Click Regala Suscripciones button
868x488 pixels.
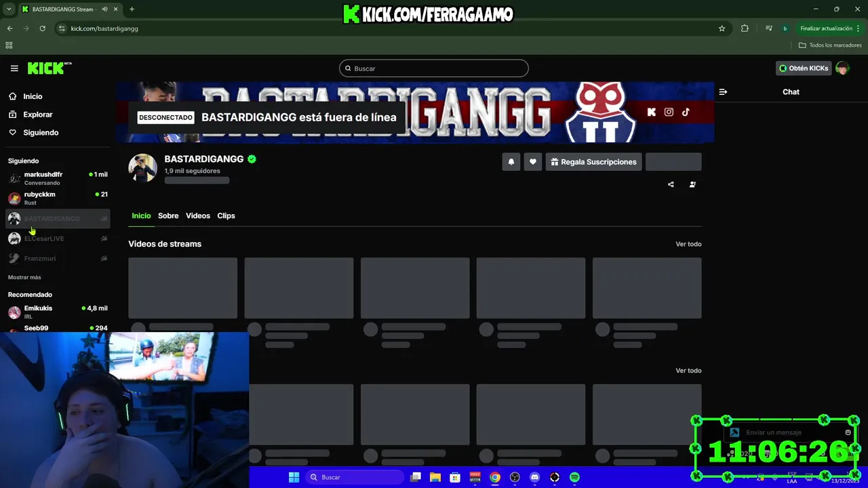click(593, 162)
